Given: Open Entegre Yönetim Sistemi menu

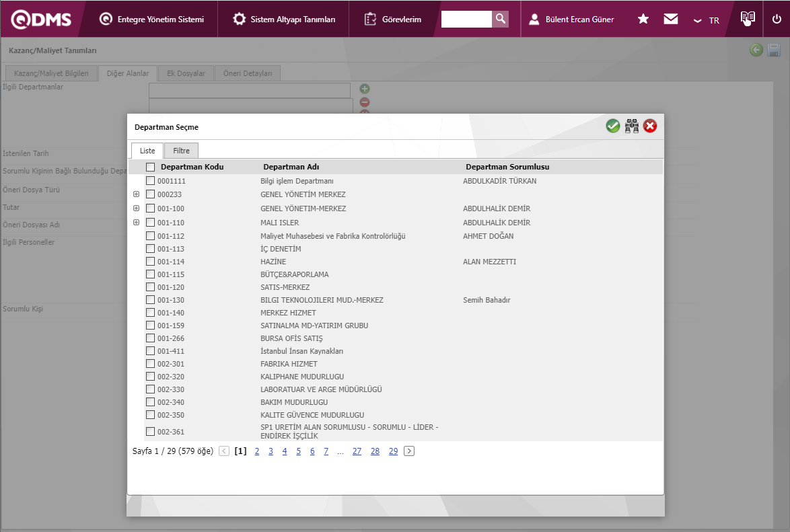Looking at the screenshot, I should coord(152,19).
